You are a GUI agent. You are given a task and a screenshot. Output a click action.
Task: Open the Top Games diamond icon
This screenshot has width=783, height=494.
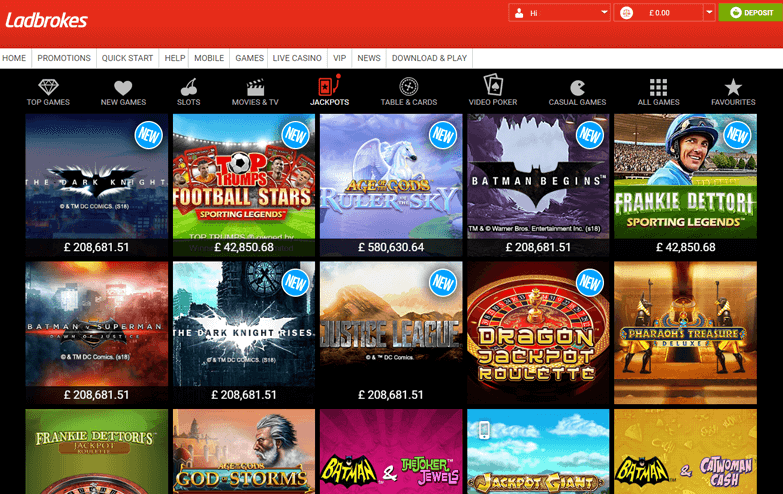point(48,87)
